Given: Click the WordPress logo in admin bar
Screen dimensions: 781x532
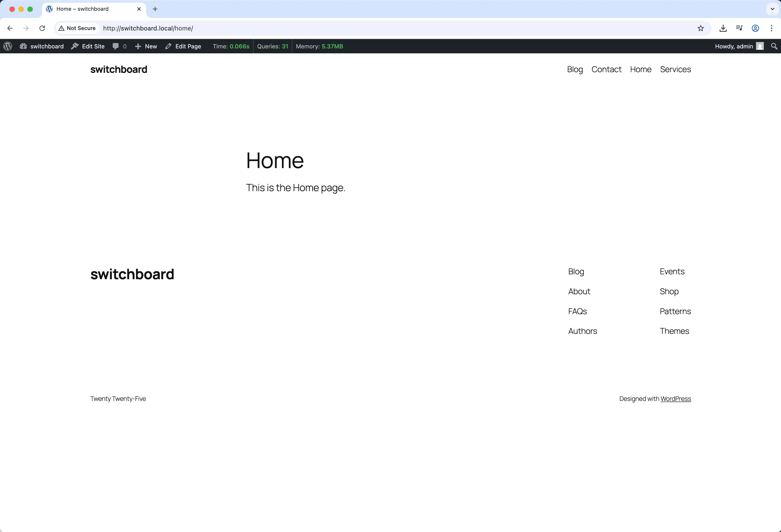Looking at the screenshot, I should pos(8,46).
